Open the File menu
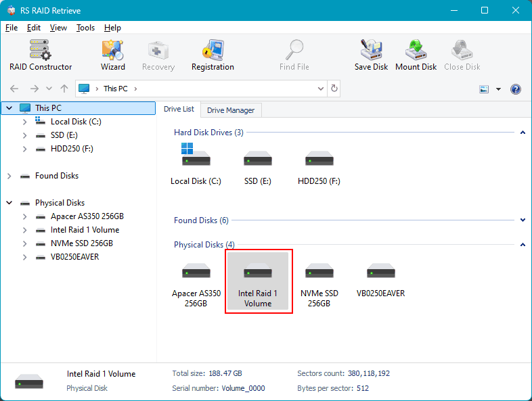The height and width of the screenshot is (401, 532). (12, 28)
